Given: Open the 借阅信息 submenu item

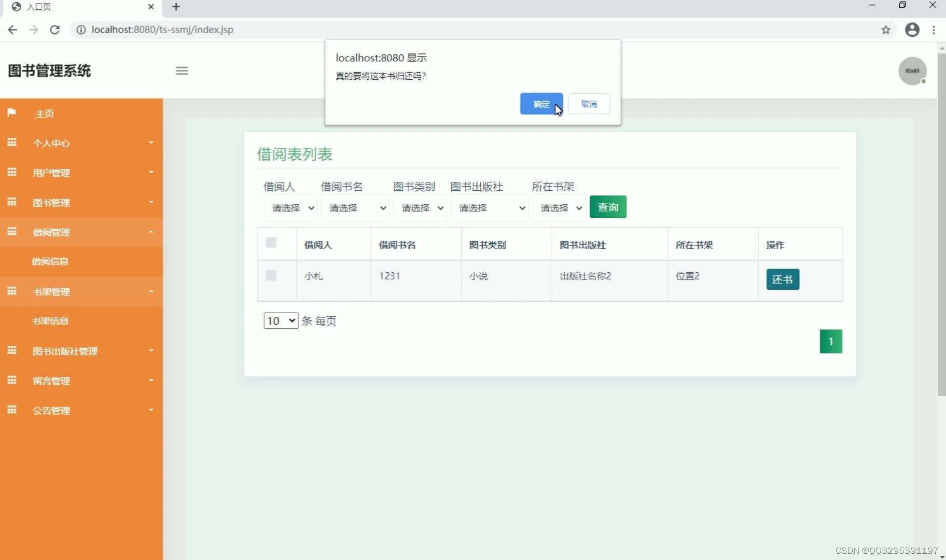Looking at the screenshot, I should [x=50, y=261].
